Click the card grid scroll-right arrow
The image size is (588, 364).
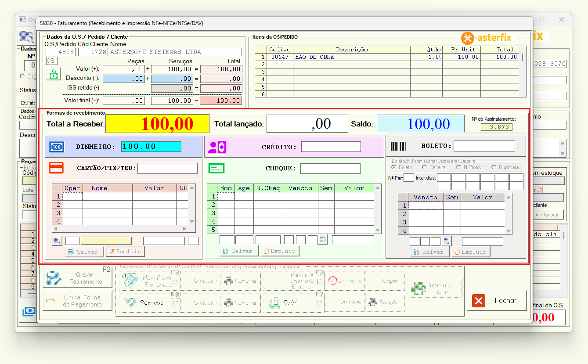tap(185, 229)
